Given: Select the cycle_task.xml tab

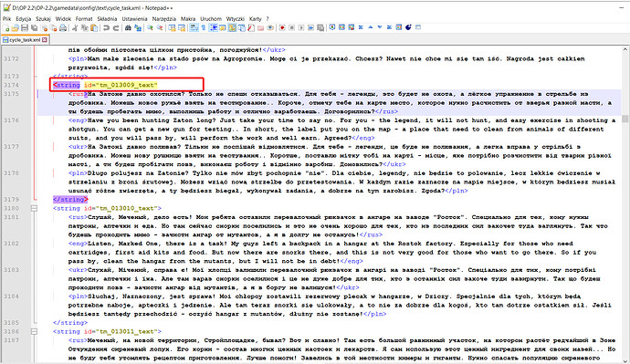Looking at the screenshot, I should point(25,40).
